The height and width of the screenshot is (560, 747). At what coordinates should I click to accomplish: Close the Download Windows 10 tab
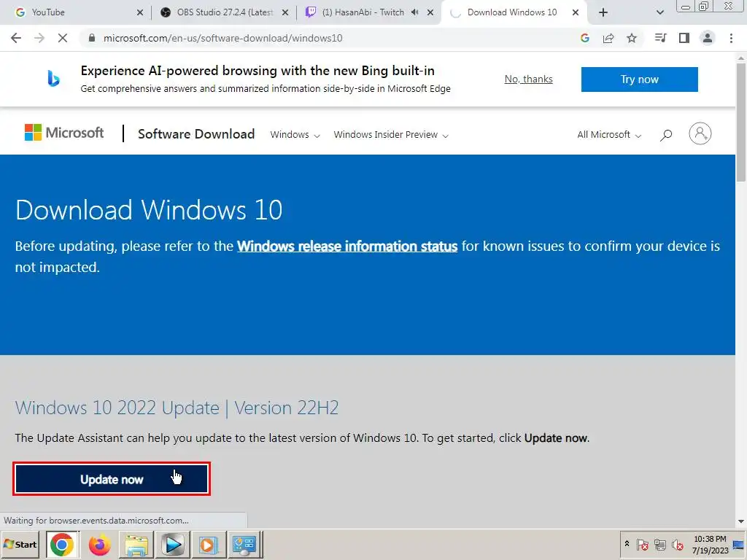click(x=576, y=13)
